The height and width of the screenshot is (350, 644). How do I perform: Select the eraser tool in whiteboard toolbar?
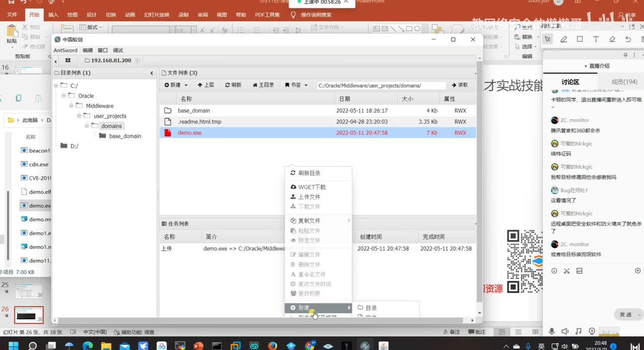click(x=612, y=39)
